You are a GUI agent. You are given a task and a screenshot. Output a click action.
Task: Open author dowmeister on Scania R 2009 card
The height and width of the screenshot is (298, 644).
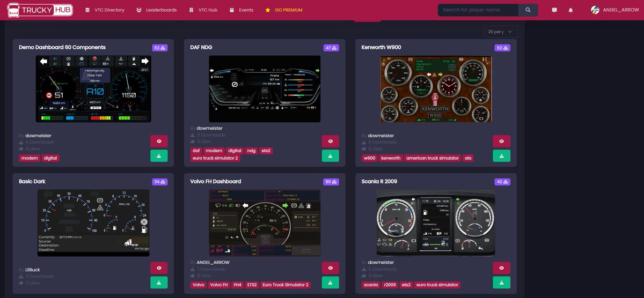coord(381,263)
